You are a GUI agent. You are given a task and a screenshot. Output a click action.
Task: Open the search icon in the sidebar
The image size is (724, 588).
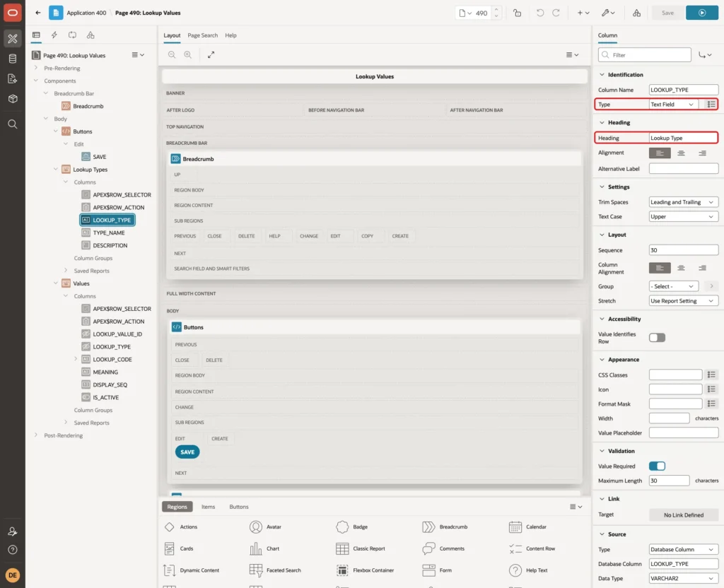(13, 124)
